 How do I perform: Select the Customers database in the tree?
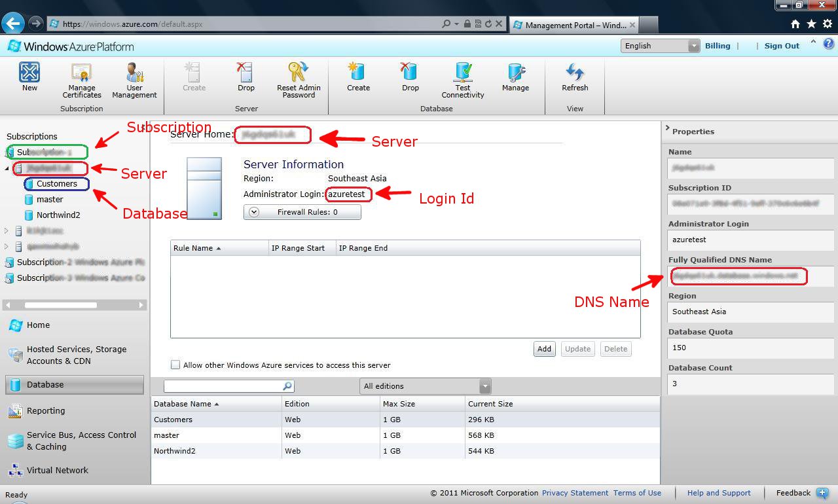point(56,183)
